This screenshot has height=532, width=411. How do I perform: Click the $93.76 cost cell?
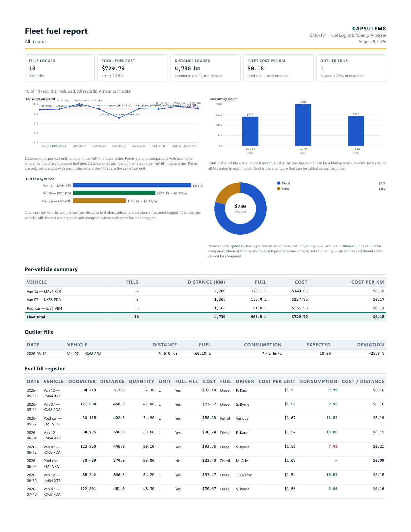[209, 446]
